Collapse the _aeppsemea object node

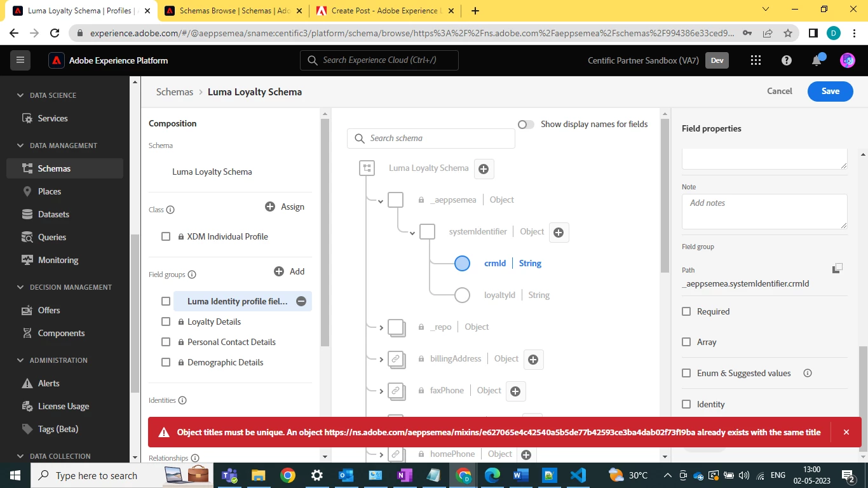381,201
